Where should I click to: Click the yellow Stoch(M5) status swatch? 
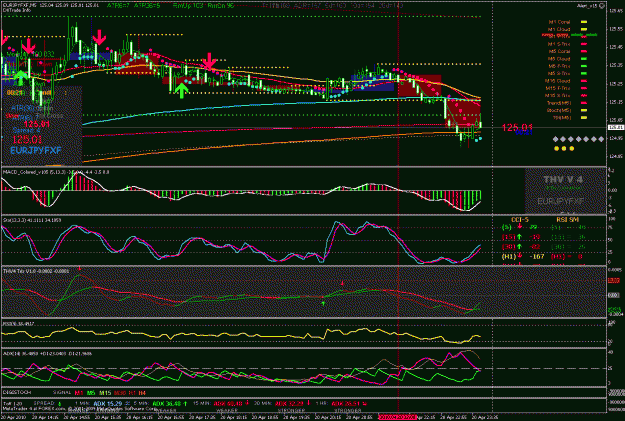pyautogui.click(x=584, y=110)
